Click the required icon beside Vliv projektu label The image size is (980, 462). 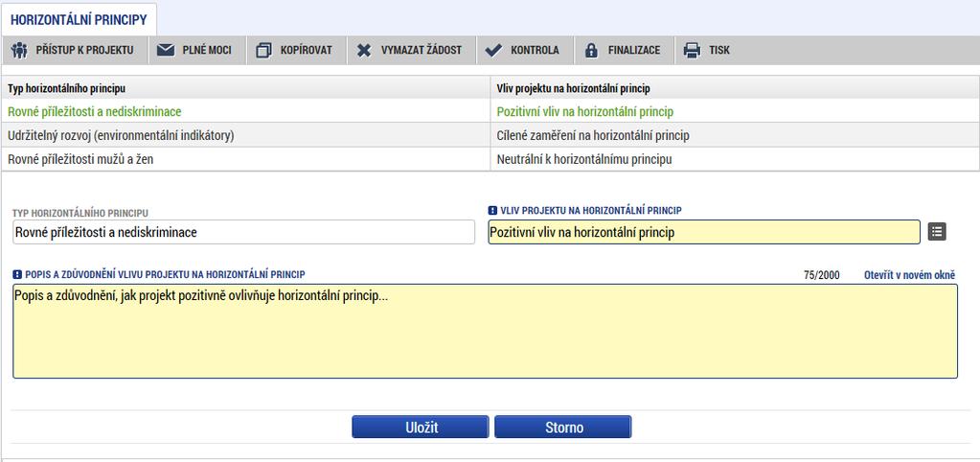492,211
